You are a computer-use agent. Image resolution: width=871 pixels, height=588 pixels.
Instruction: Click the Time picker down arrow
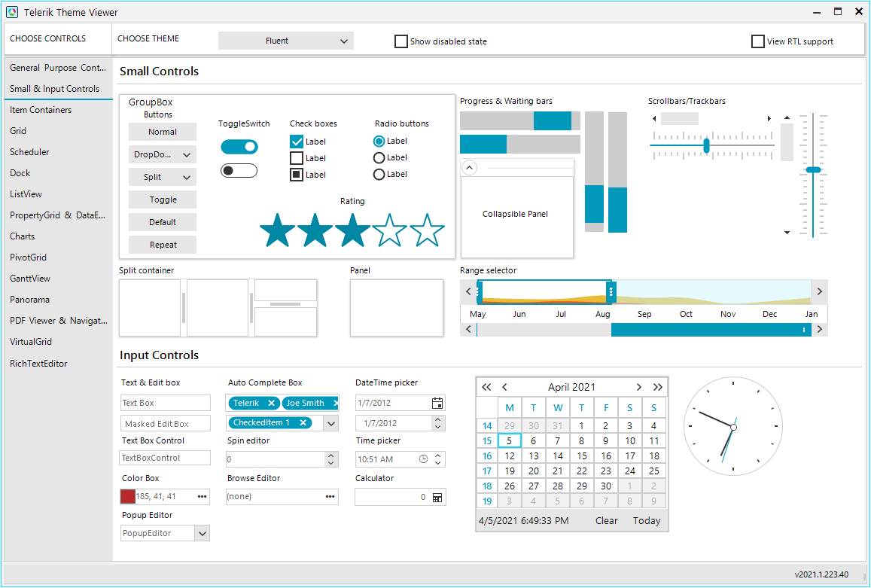tap(437, 462)
